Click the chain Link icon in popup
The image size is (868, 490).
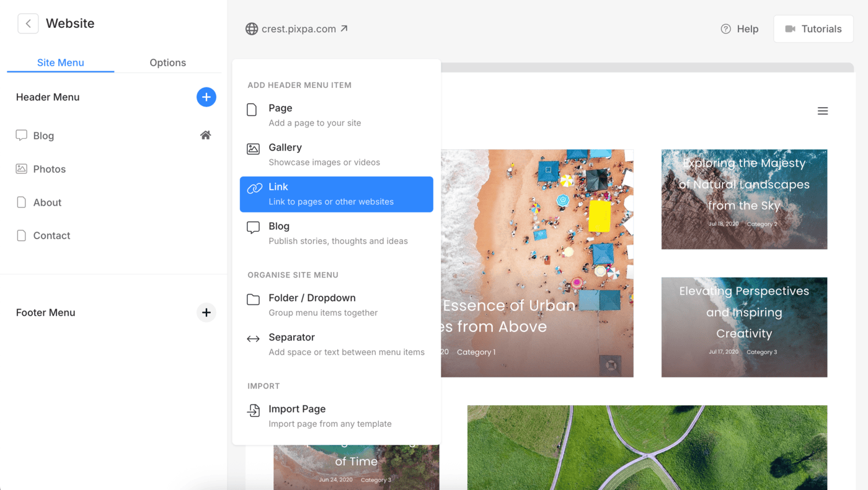[254, 188]
